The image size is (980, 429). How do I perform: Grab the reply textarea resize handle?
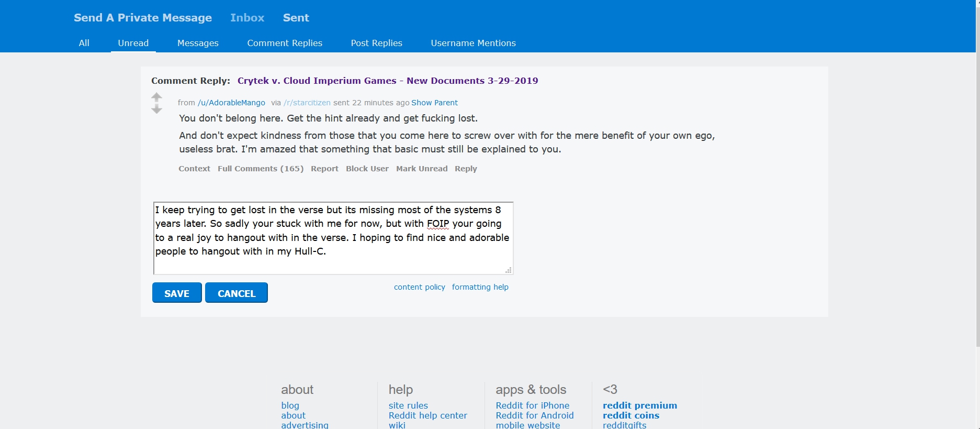508,270
